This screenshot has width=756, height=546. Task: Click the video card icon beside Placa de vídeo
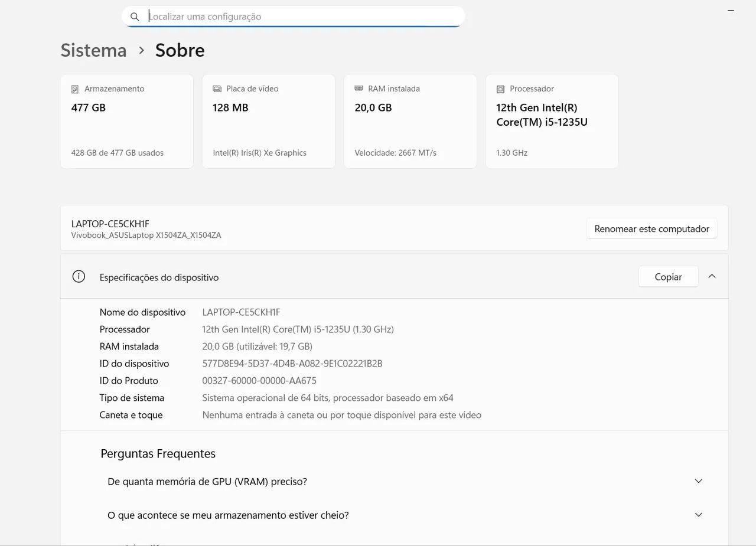[217, 89]
